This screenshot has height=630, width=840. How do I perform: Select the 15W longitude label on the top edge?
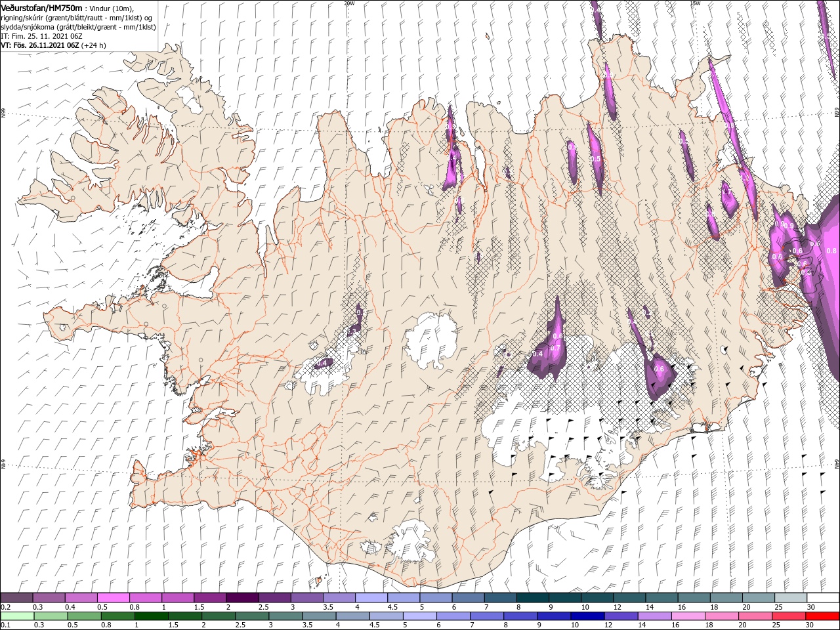pyautogui.click(x=694, y=3)
